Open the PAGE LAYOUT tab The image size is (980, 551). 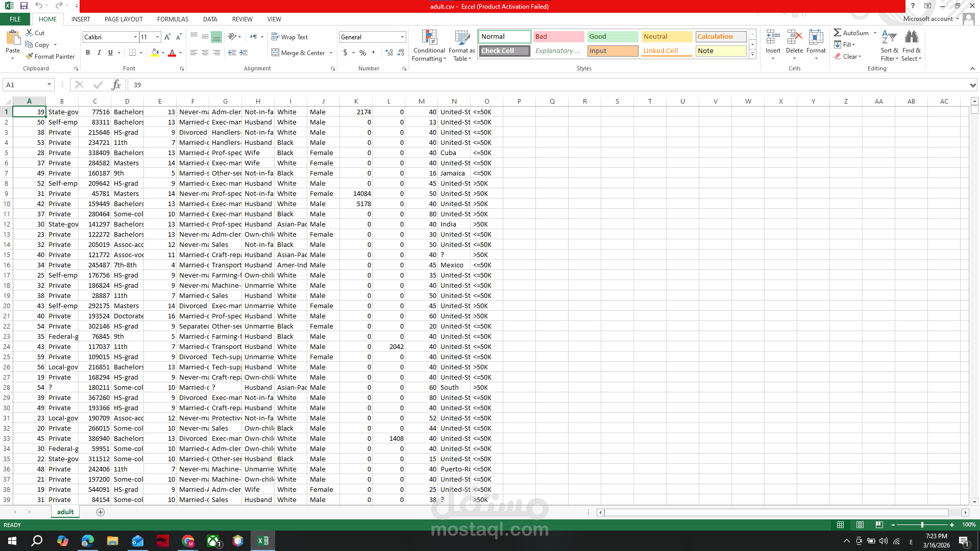click(x=124, y=19)
